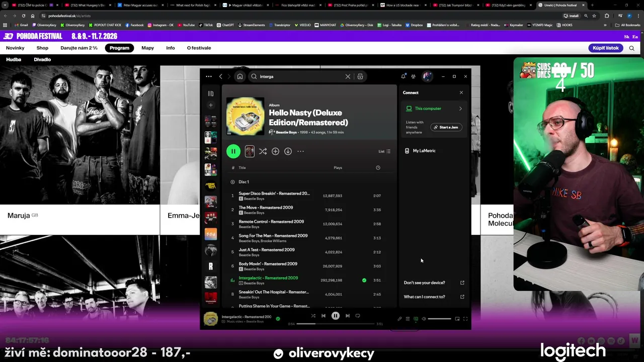The width and height of the screenshot is (644, 362).
Task: Clear the Spotify search field
Action: pyautogui.click(x=348, y=76)
